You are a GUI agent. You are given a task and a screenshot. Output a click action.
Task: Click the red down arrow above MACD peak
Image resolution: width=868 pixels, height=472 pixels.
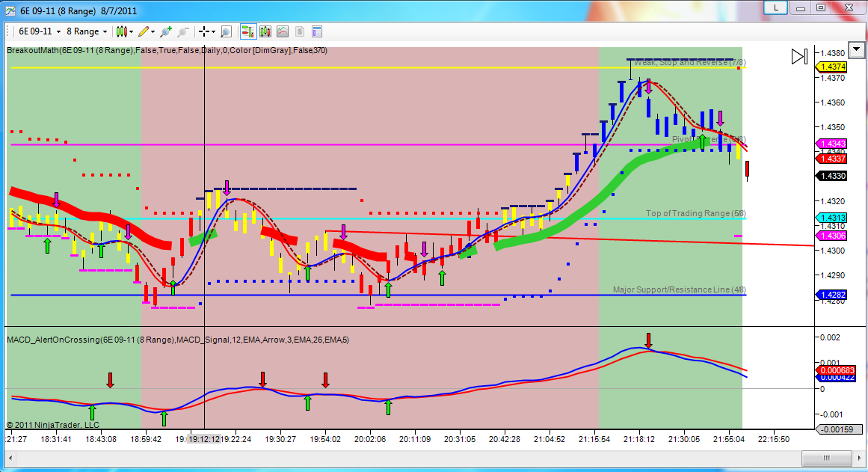pos(649,340)
